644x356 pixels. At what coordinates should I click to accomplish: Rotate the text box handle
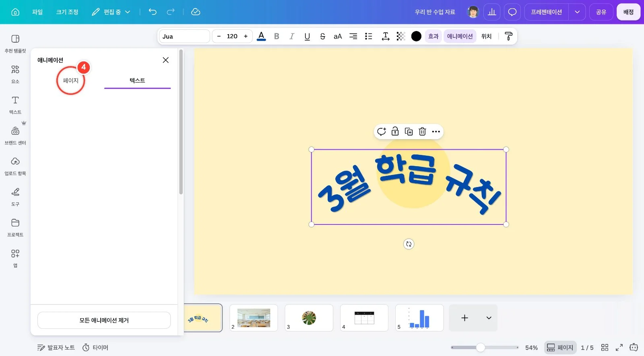(409, 244)
